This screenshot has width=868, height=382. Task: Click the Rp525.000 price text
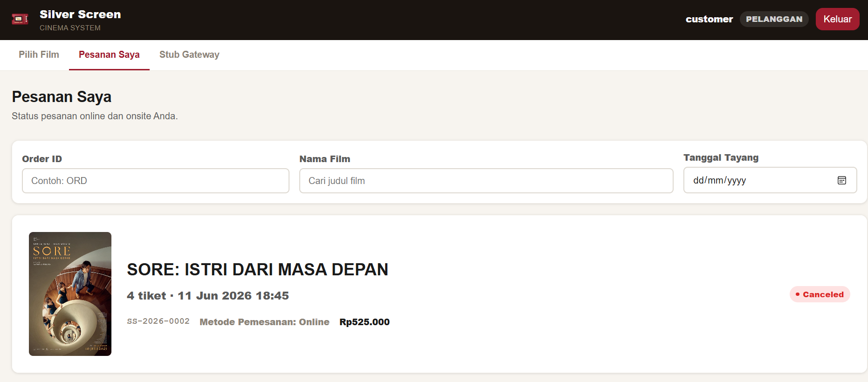[365, 322]
